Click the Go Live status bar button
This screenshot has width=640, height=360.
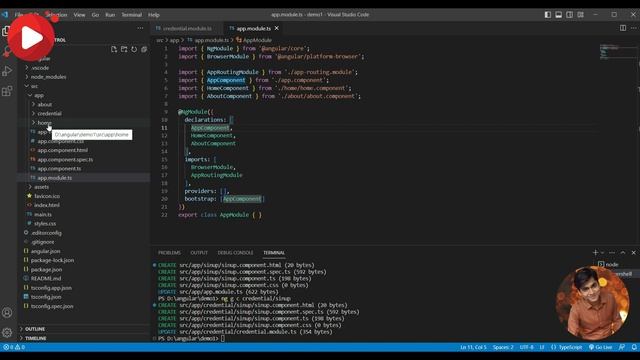[x=600, y=347]
